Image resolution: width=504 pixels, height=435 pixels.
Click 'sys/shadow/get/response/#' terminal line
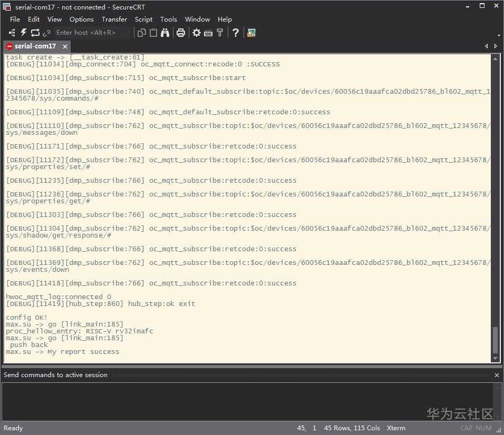coord(58,235)
